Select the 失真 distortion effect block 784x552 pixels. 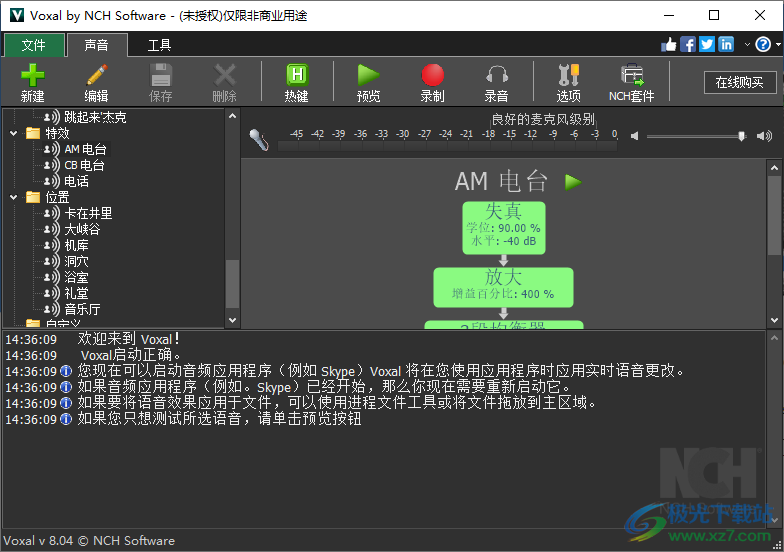coord(504,228)
